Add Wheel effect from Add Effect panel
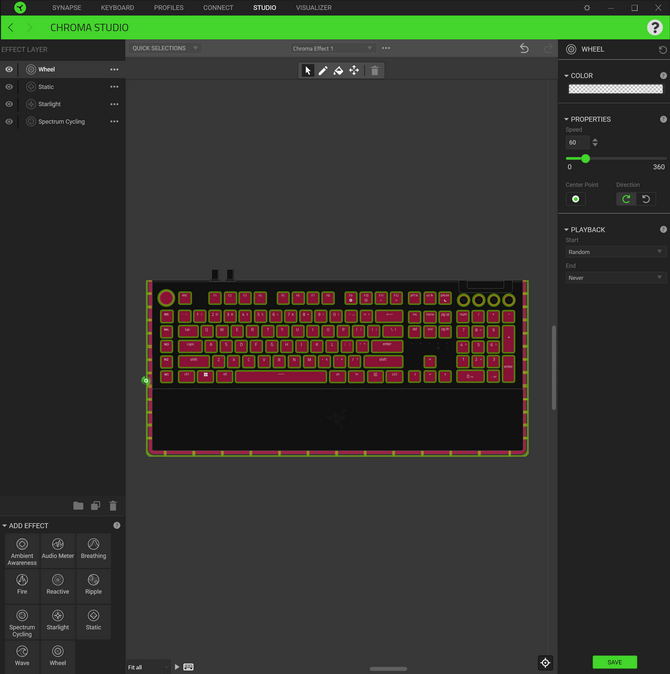 click(58, 657)
